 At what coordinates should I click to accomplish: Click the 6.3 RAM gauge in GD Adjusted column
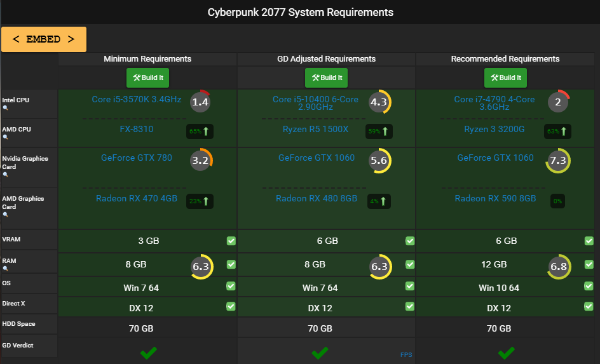[x=380, y=267]
